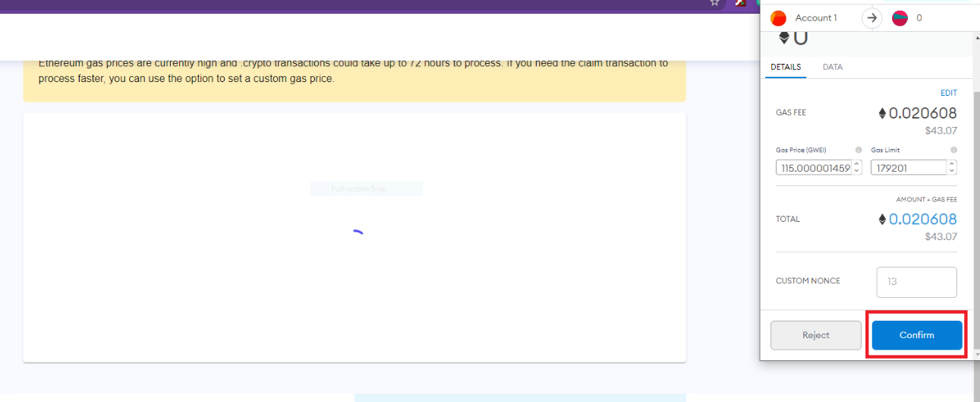980x402 pixels.
Task: Click the arrow icon between accounts
Action: (x=871, y=17)
